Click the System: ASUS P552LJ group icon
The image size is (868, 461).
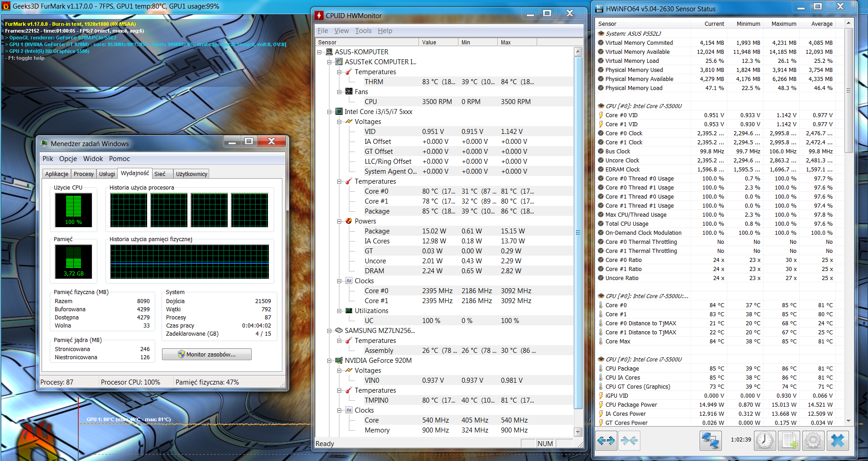[601, 33]
